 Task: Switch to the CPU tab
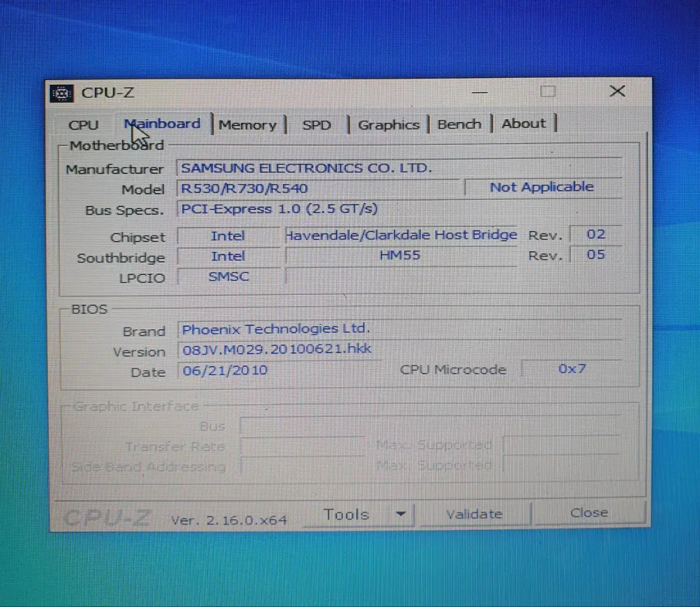83,125
